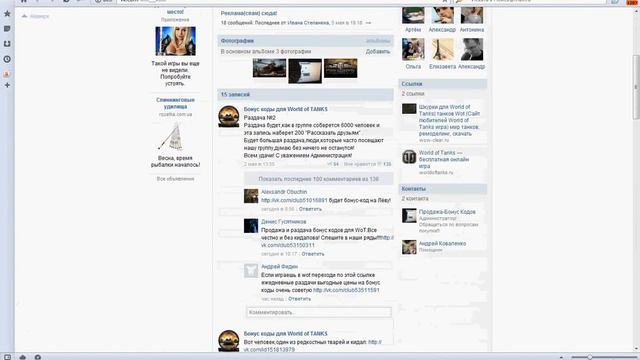Click the World of Tanks logo icon
The image size is (640, 360).
click(x=409, y=157)
